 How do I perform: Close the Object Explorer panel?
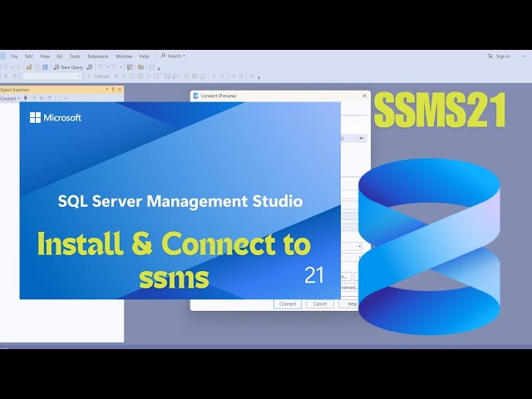pos(120,90)
